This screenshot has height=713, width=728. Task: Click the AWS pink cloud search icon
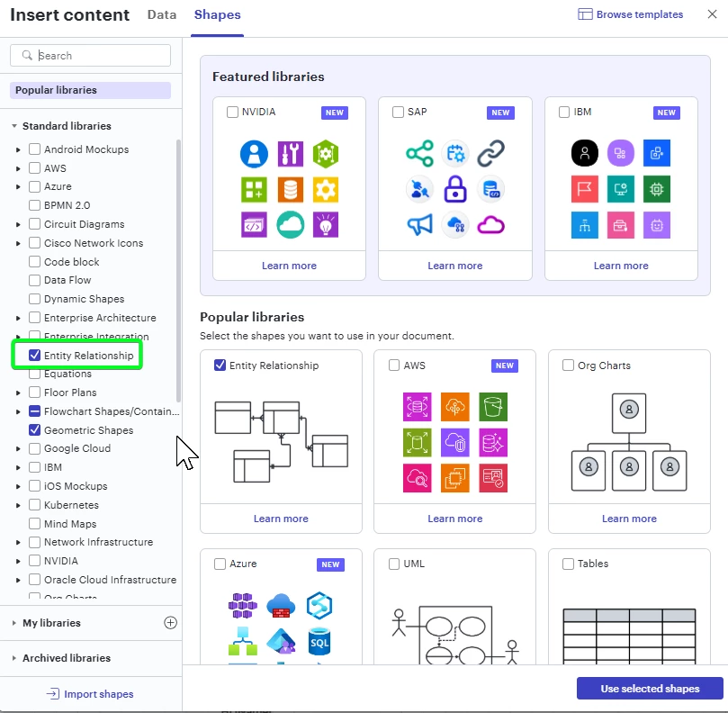pos(417,477)
